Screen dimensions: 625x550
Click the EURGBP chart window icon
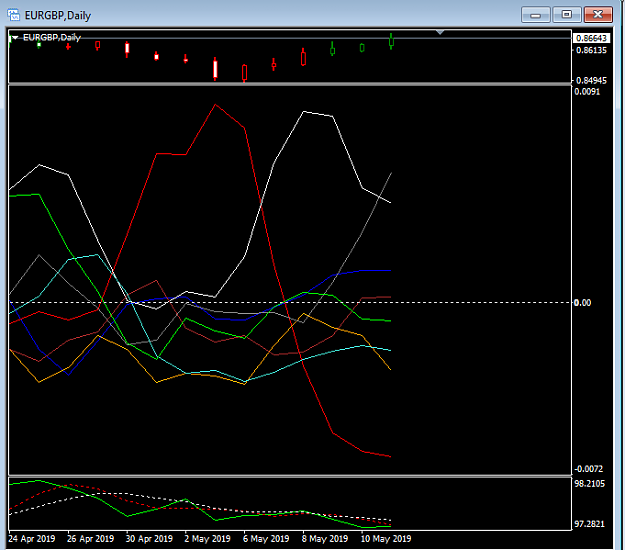pos(14,15)
